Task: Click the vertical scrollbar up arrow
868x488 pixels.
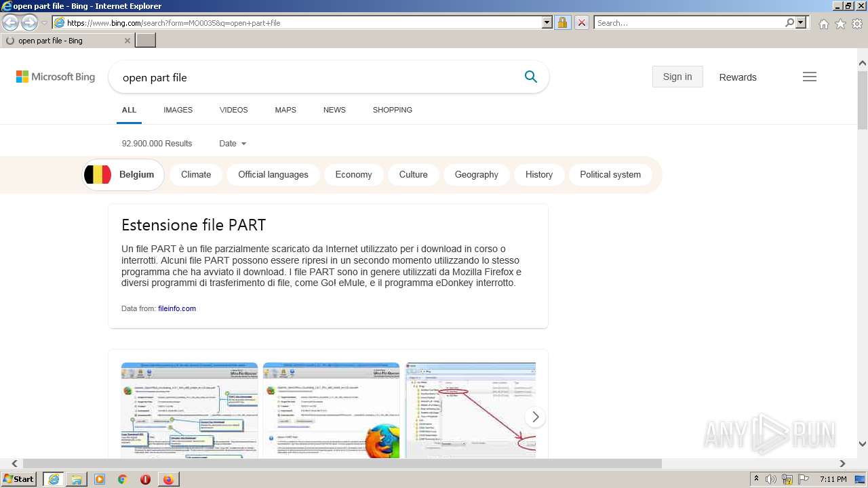Action: pos(863,64)
